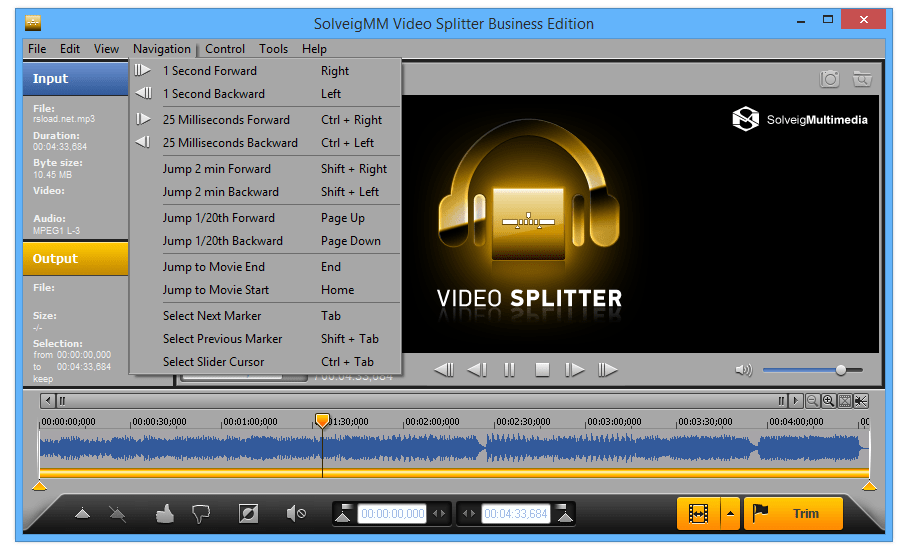Click the file name rsload.net.mp3

[64, 119]
